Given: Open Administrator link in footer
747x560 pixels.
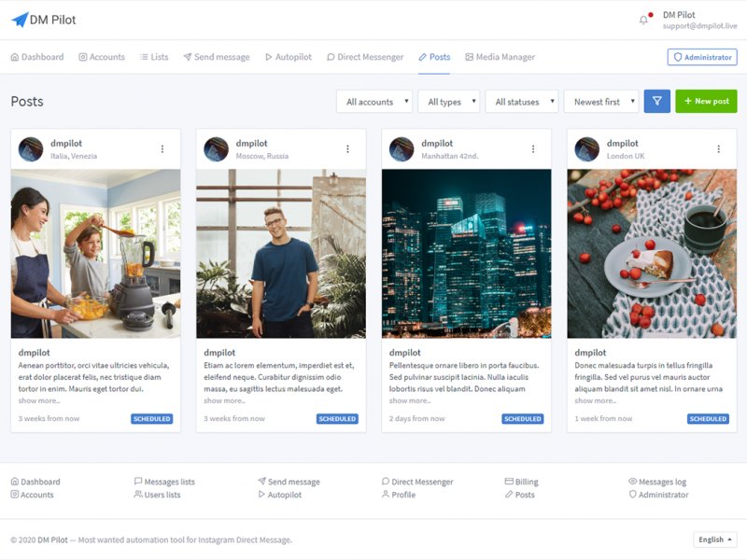Looking at the screenshot, I should pos(659,495).
